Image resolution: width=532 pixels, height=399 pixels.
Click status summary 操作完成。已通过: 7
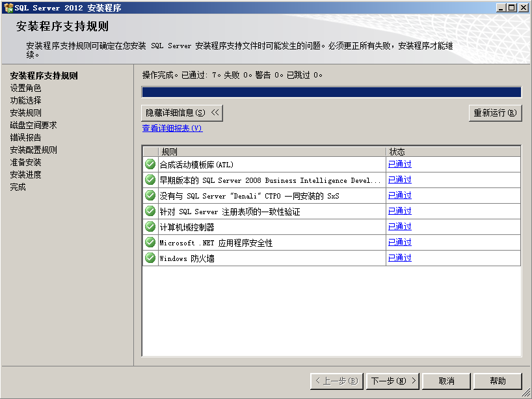pyautogui.click(x=232, y=75)
